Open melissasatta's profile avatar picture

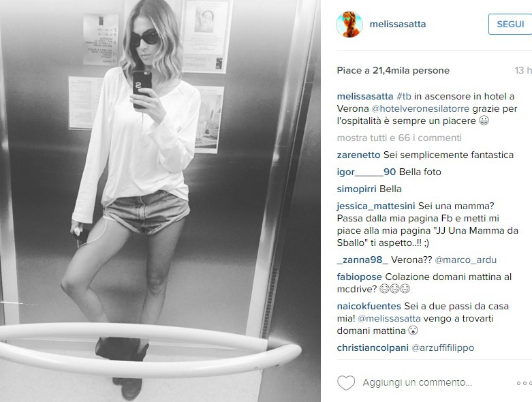coord(349,24)
